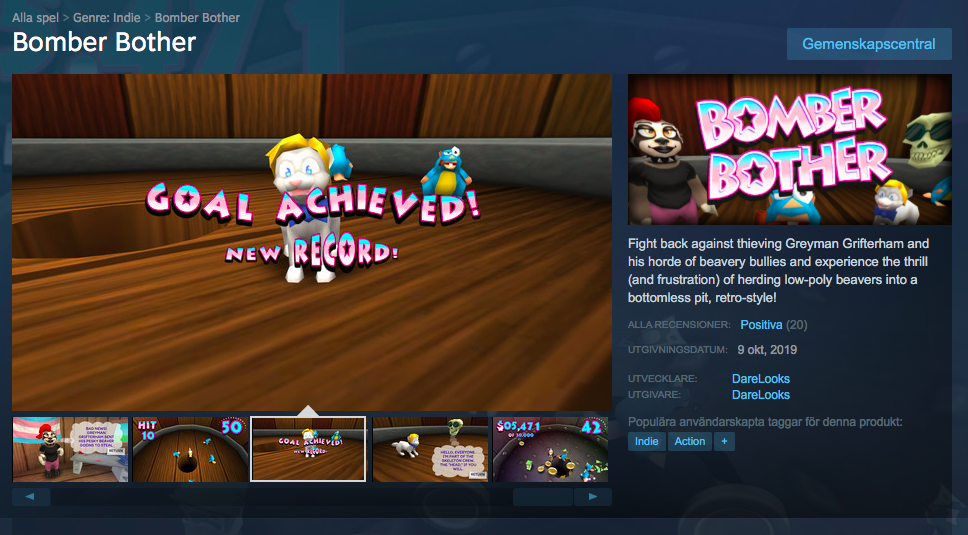
Task: Click the 'Indie' tag
Action: pos(646,441)
